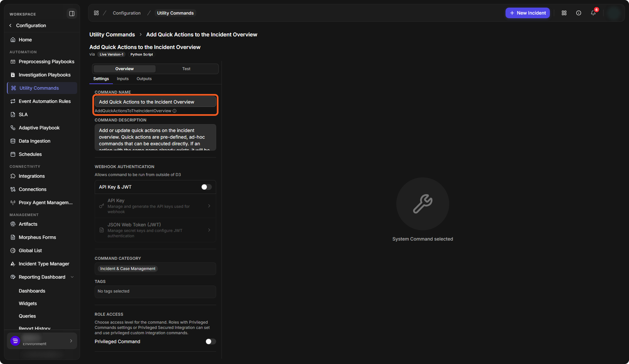
Task: Click the user avatar in top right
Action: coord(614,13)
